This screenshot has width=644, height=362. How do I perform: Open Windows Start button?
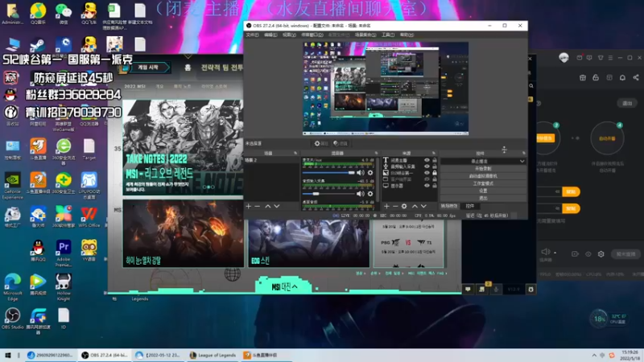tap(7, 355)
